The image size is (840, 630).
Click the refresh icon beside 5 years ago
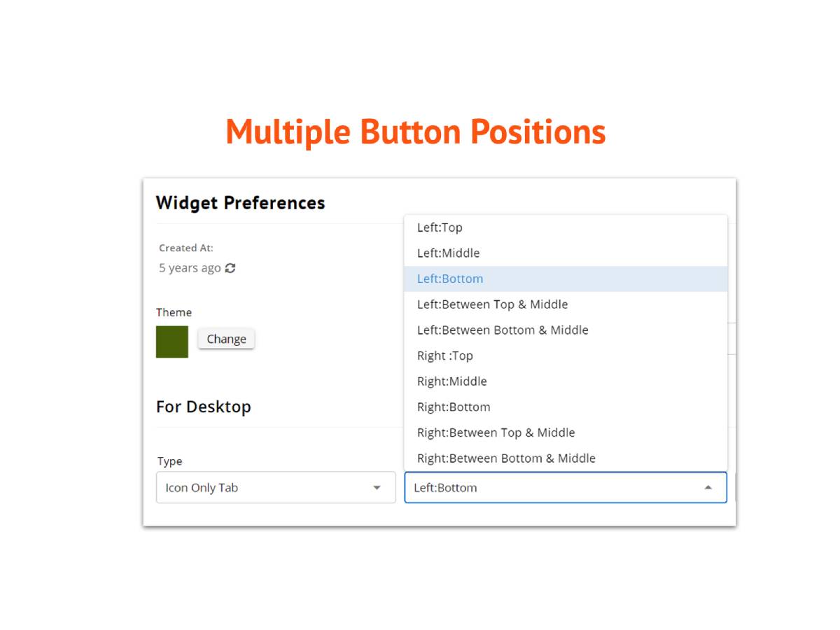(x=230, y=268)
